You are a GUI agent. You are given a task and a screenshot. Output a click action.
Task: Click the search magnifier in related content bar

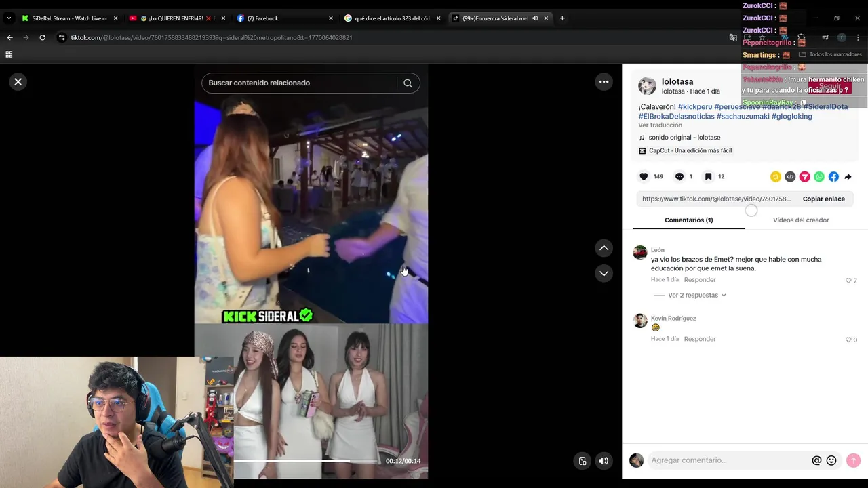(x=408, y=83)
